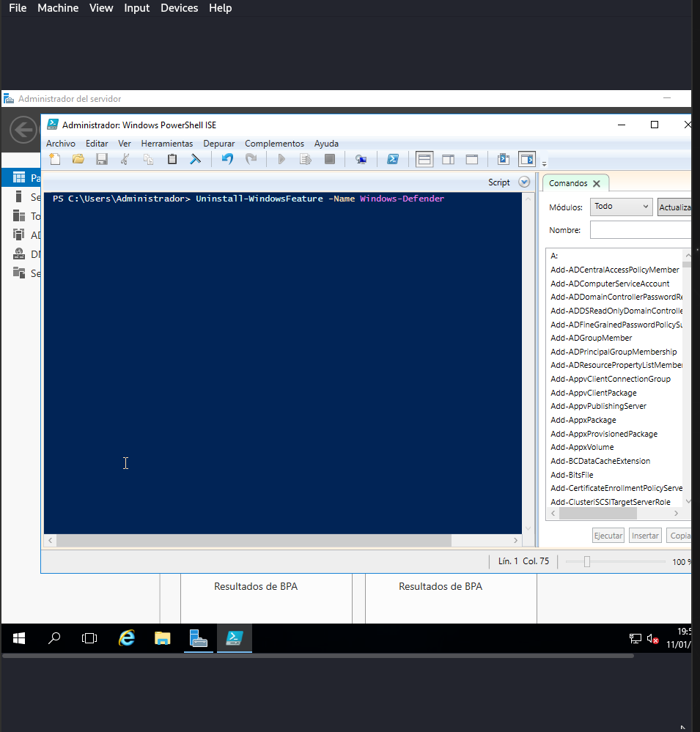This screenshot has height=732, width=700.
Task: Open the Módulos dropdown showing Todo
Action: pyautogui.click(x=622, y=207)
